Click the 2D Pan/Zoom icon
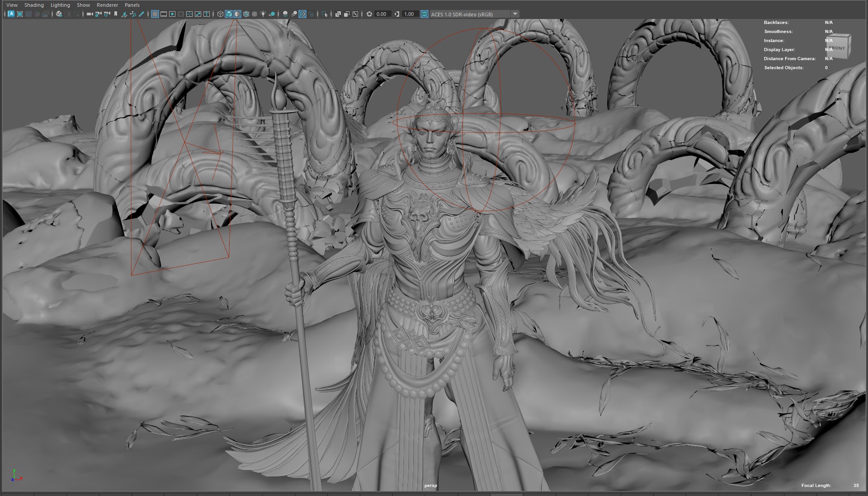 tap(133, 14)
